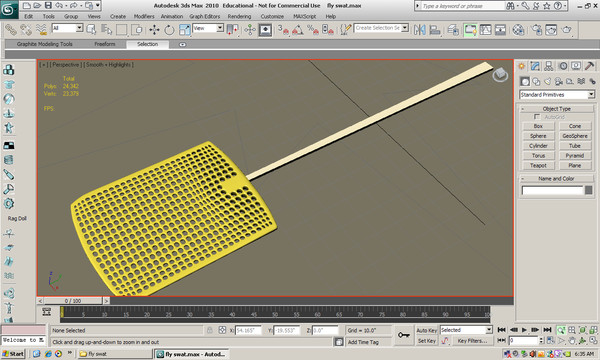
Task: Open the reference coordinate View dropdown
Action: click(208, 28)
